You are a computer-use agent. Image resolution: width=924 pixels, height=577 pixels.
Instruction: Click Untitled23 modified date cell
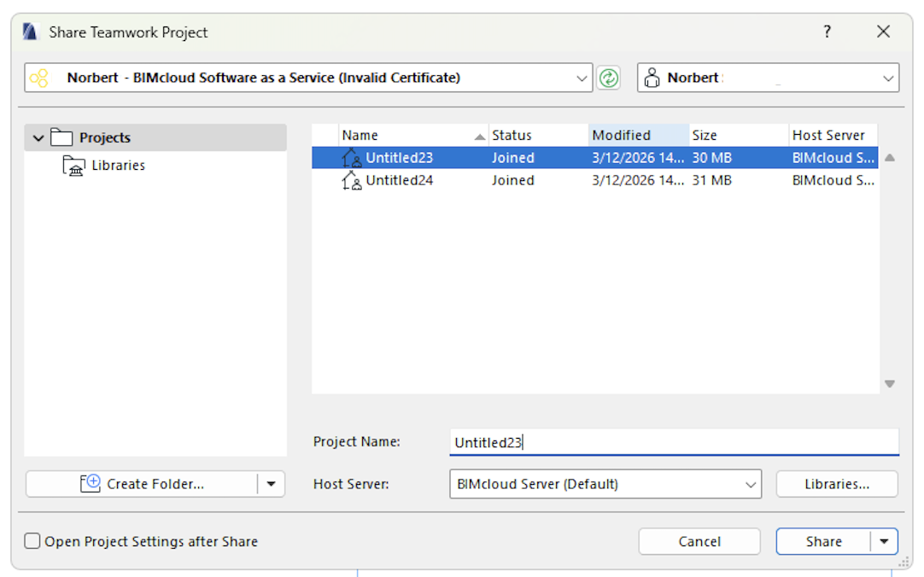point(638,158)
